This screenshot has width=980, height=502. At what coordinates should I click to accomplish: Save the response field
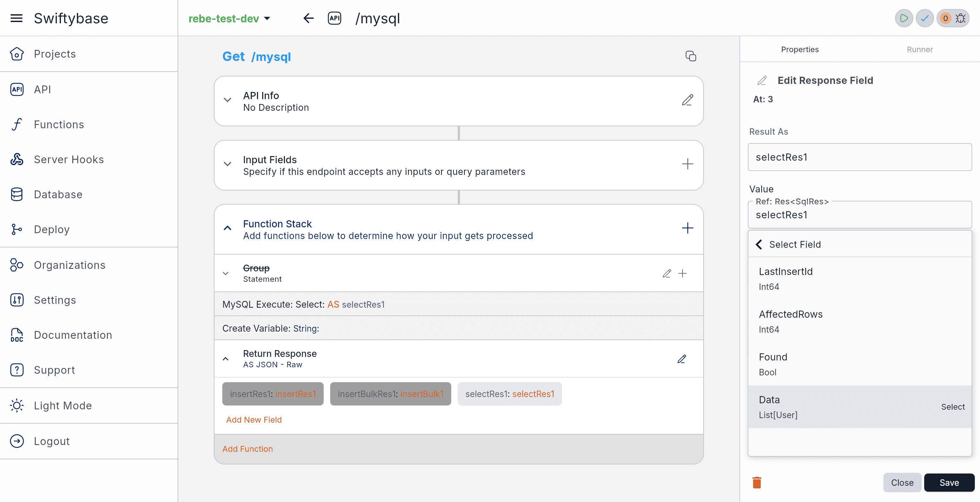(949, 483)
